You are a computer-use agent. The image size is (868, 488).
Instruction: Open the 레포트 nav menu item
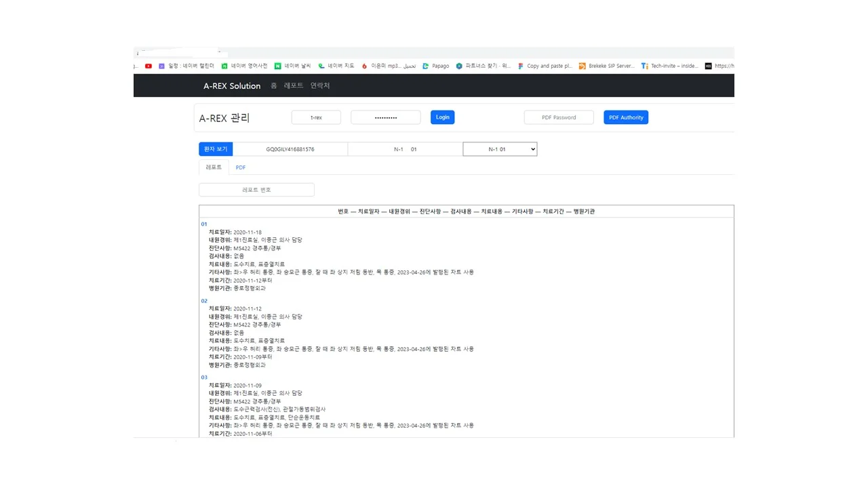(294, 86)
